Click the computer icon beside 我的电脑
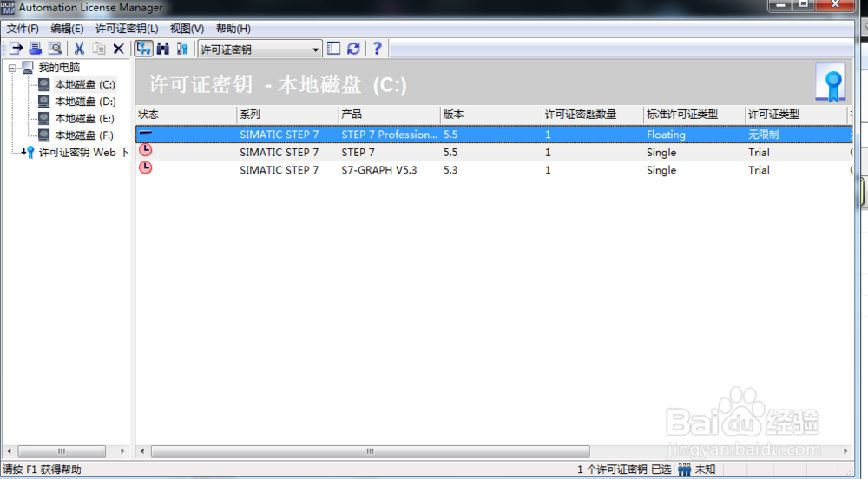Viewport: 868px width, 479px height. [28, 68]
